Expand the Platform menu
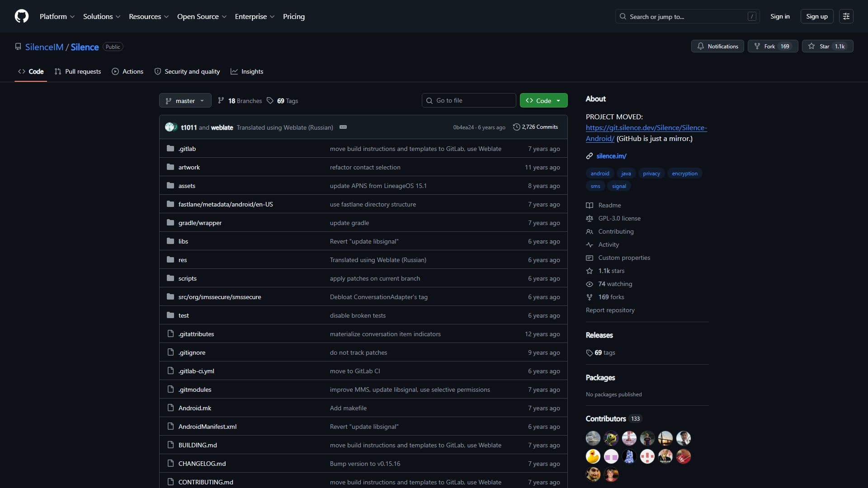 (x=57, y=16)
